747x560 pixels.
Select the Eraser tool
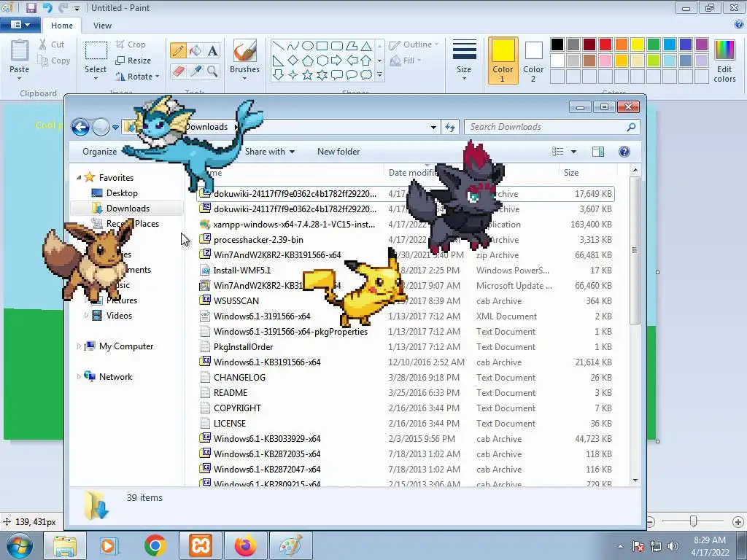pyautogui.click(x=178, y=71)
